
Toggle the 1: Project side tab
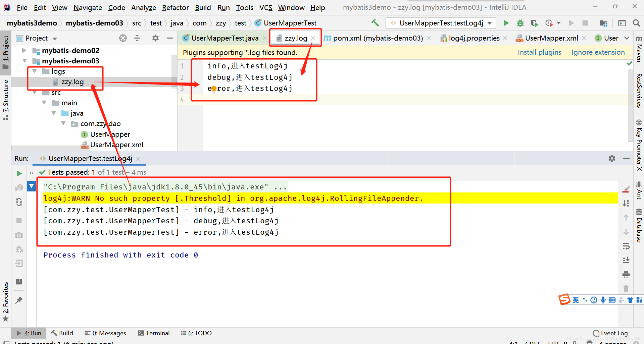6,52
